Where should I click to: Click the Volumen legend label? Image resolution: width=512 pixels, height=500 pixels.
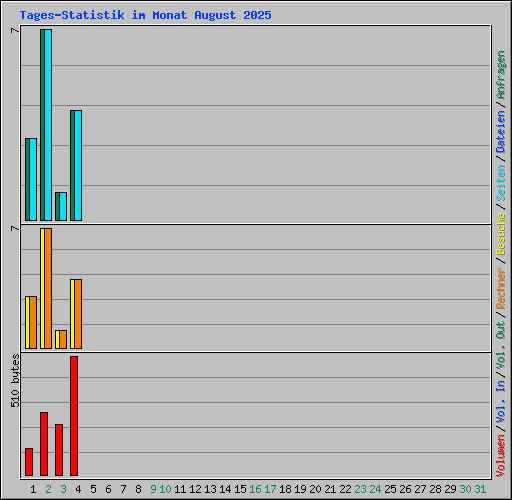[x=501, y=455]
